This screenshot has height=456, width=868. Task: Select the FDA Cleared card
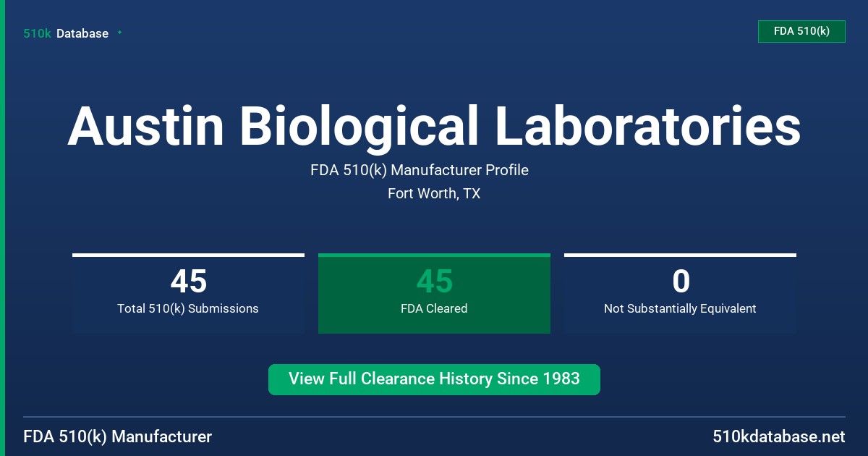coord(434,294)
